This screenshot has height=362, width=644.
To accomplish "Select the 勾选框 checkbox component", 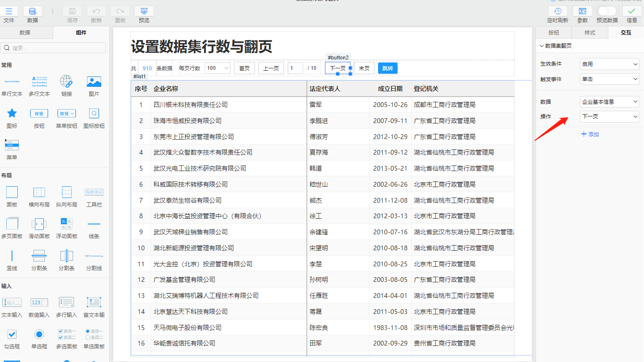I will pyautogui.click(x=12, y=334).
